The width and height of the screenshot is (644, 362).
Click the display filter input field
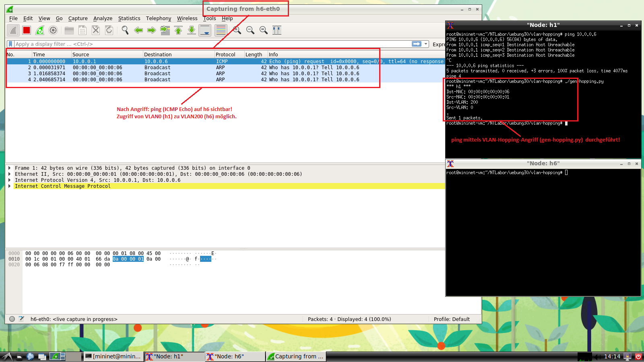click(209, 44)
